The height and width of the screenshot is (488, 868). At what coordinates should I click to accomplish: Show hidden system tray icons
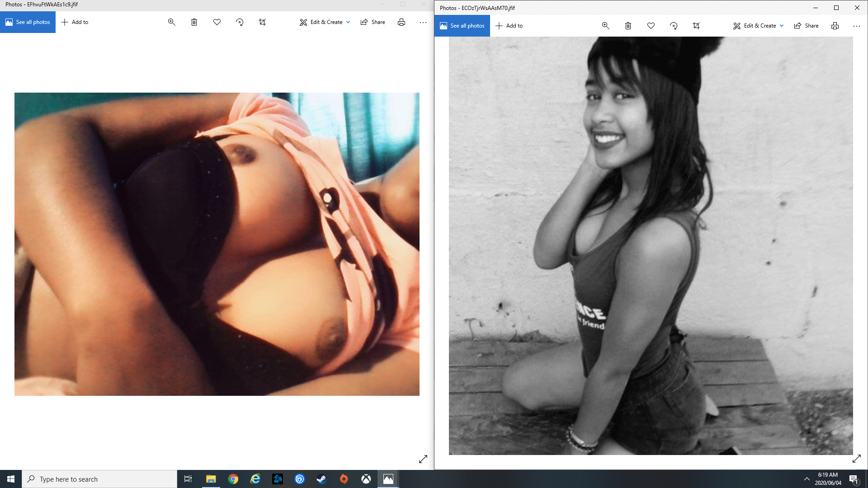click(807, 479)
